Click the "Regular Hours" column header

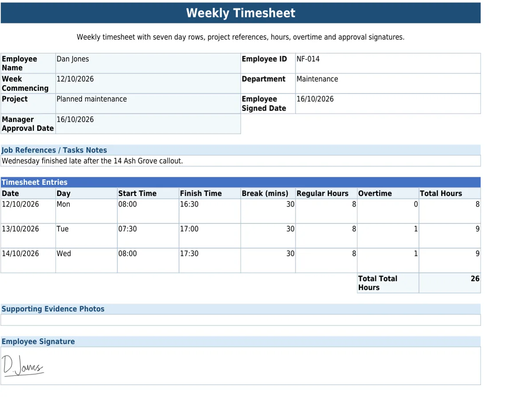pos(326,193)
